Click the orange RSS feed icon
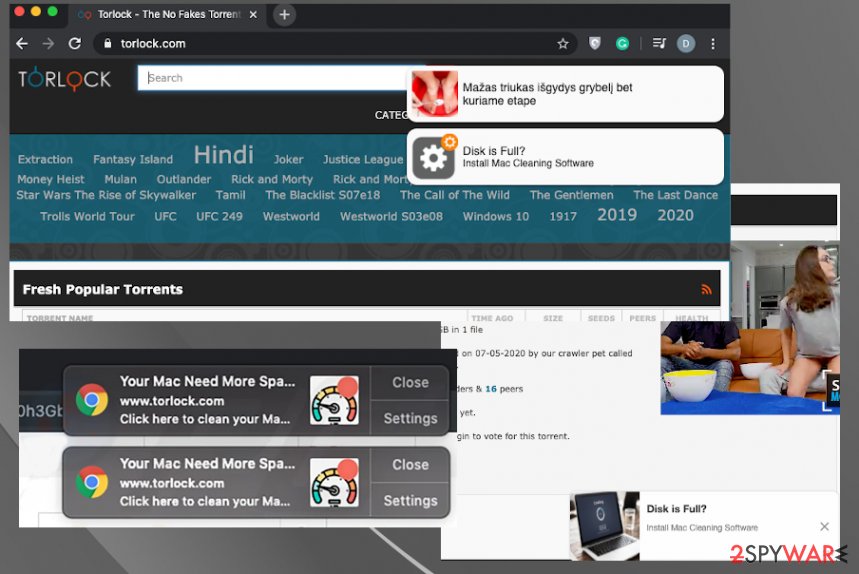 point(707,290)
